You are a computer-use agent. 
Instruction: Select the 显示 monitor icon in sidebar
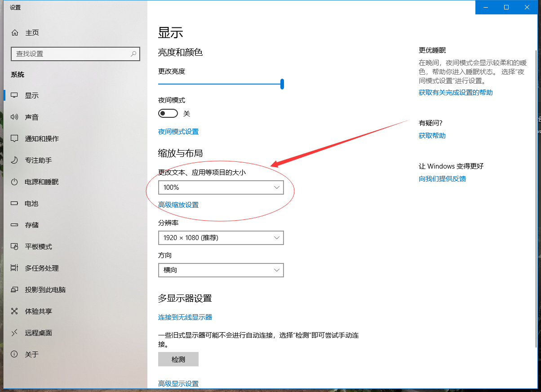pyautogui.click(x=14, y=96)
